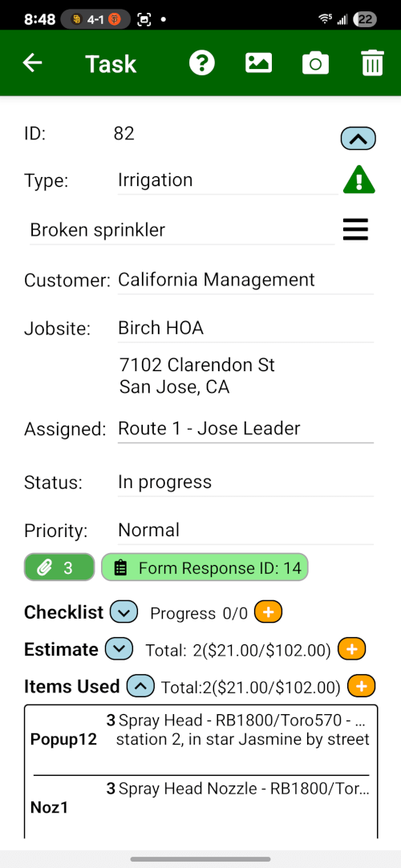Image resolution: width=401 pixels, height=868 pixels.
Task: Tap the back arrow in header
Action: [32, 63]
